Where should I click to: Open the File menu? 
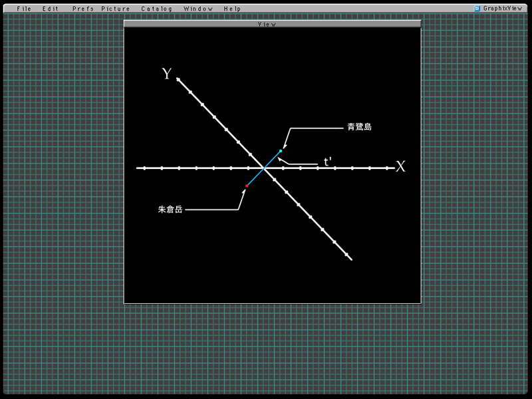pos(24,9)
